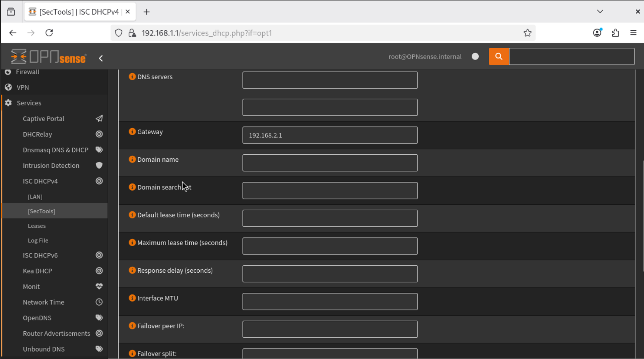Collapse sidebar with the chevron arrow
Viewport: 644px width, 359px height.
coord(101,58)
